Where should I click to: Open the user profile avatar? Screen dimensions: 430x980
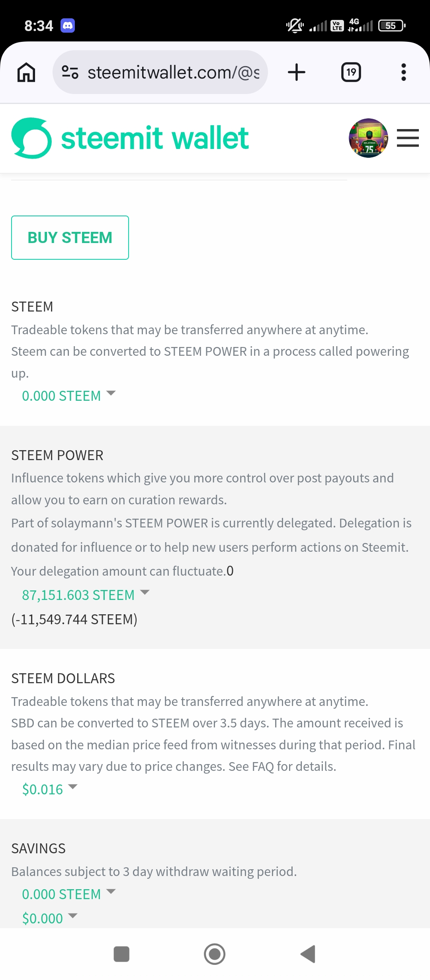[368, 138]
